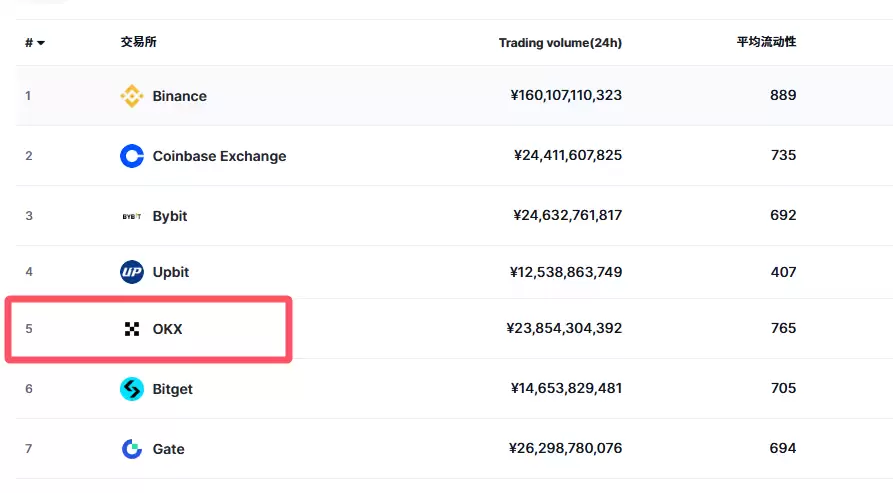Open the Bitget exchange name link
Screen dimensions: 893x493
click(172, 389)
